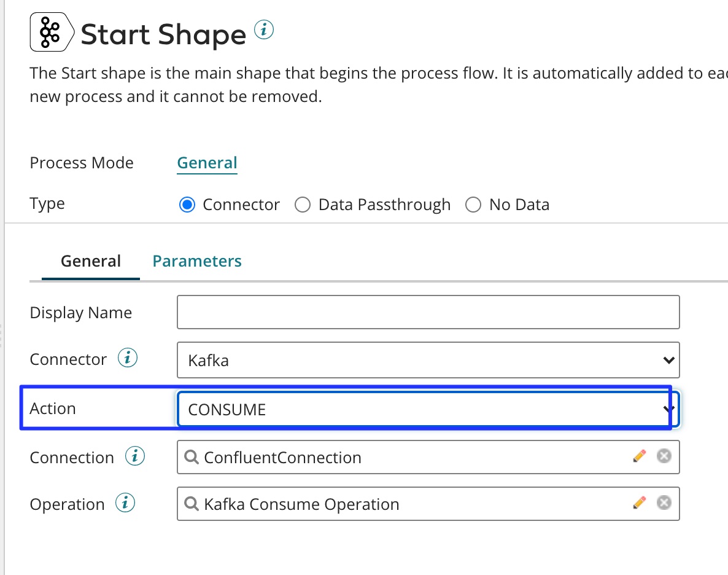Click the General process mode link
The width and height of the screenshot is (728, 575).
pos(207,163)
